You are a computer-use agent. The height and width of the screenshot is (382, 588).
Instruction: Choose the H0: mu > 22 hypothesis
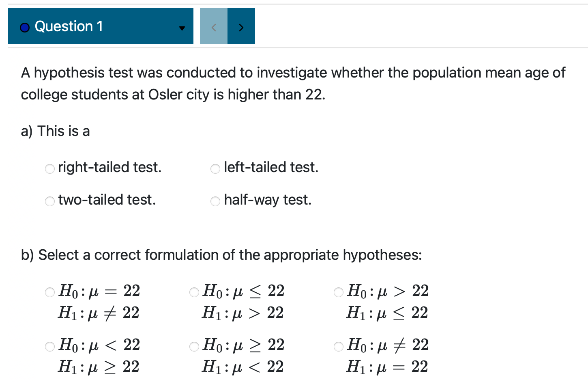338,292
